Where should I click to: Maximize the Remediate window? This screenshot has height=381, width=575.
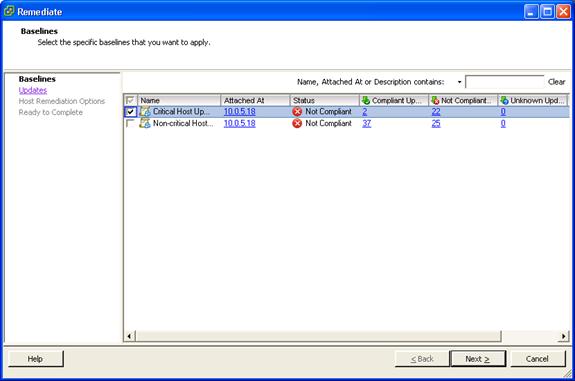tap(547, 12)
